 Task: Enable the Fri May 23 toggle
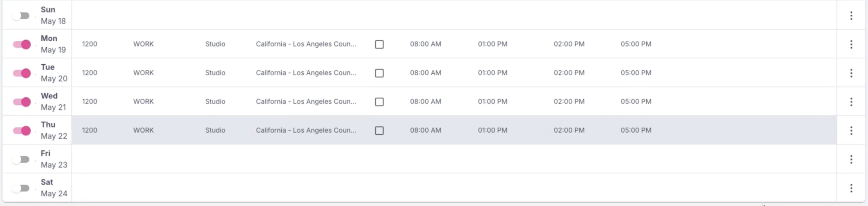tap(21, 159)
